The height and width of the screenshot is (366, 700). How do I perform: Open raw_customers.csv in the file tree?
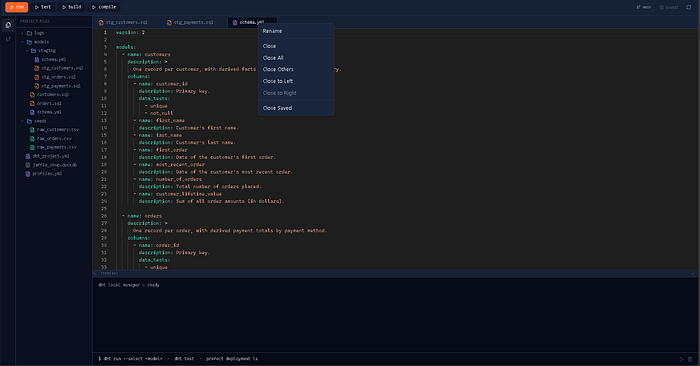(x=58, y=130)
